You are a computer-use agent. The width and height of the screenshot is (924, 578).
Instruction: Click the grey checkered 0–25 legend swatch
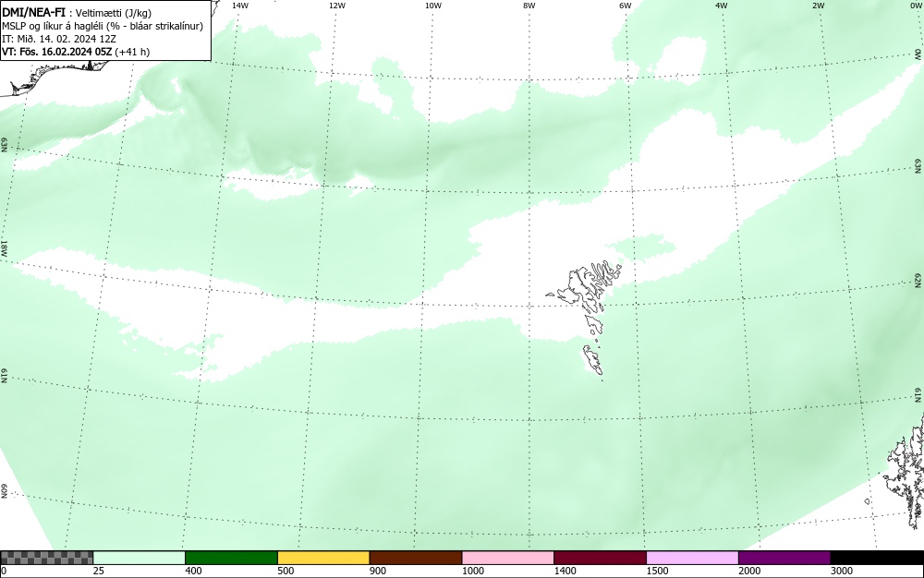tap(46, 558)
